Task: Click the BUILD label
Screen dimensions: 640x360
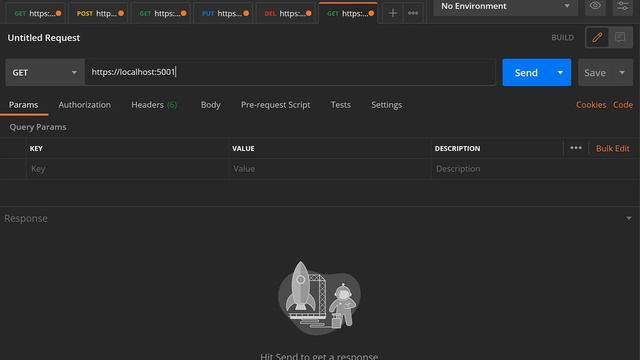Action: [562, 38]
